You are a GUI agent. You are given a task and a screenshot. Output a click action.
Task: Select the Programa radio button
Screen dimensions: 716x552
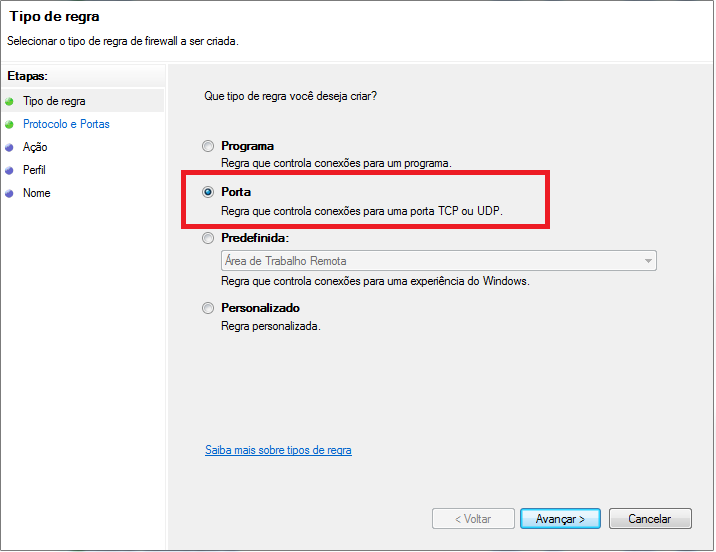[208, 146]
